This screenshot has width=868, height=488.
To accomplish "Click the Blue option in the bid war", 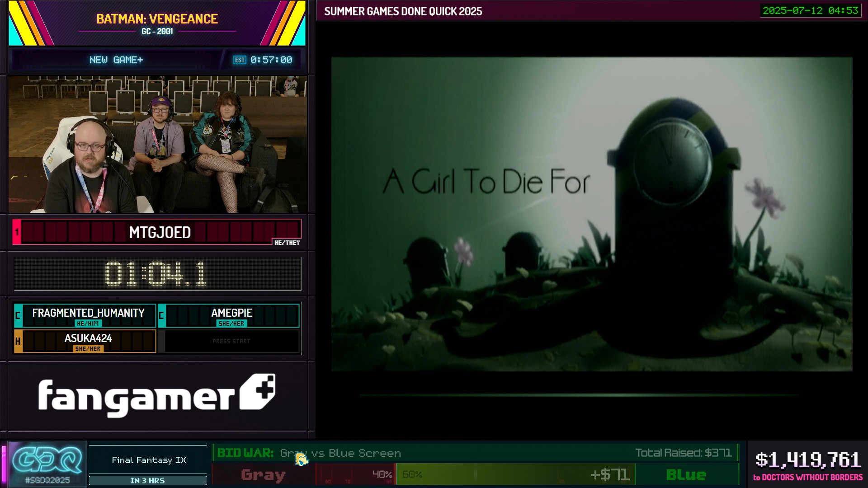I will (686, 474).
